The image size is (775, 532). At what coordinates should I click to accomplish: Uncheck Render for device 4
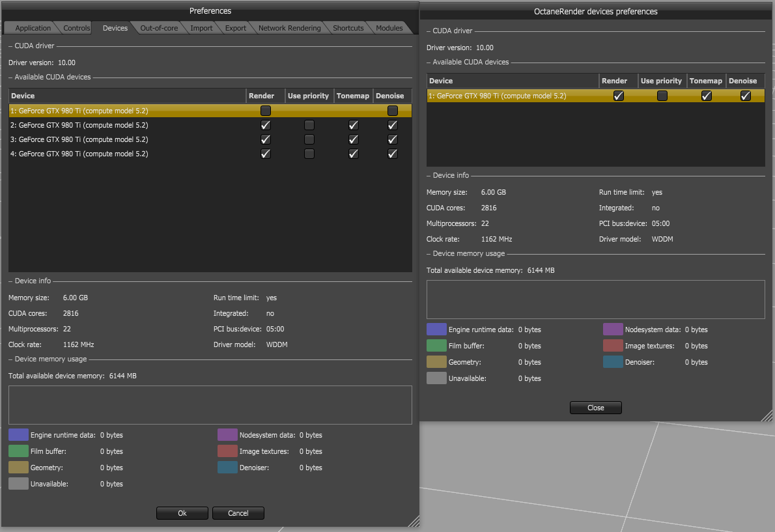click(266, 154)
